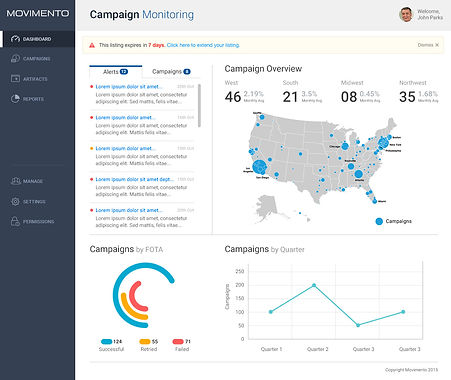
Task: Click the alerts list scrollbar
Action: [199, 105]
